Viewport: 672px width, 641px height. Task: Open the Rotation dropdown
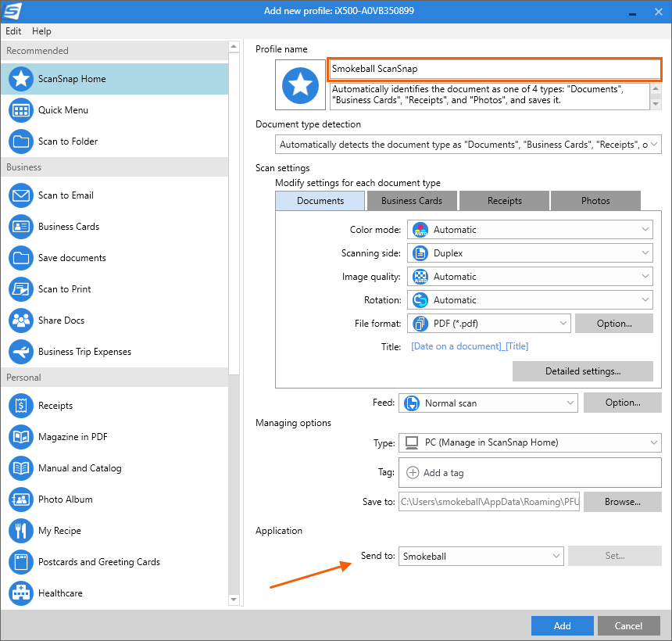530,300
